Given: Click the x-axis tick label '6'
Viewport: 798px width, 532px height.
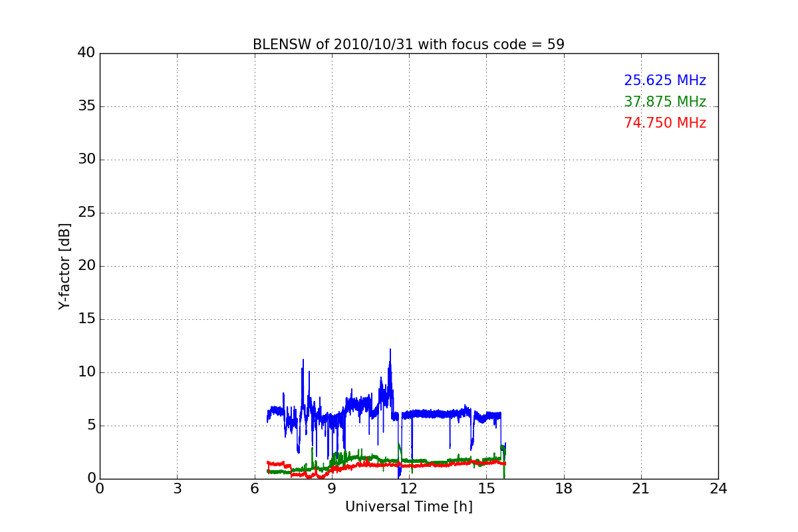Looking at the screenshot, I should tap(254, 489).
